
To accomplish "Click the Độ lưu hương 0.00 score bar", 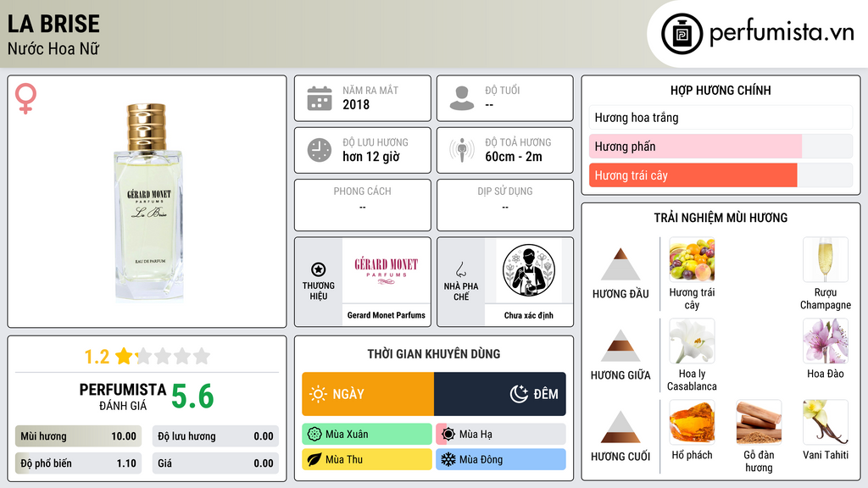I will point(215,436).
